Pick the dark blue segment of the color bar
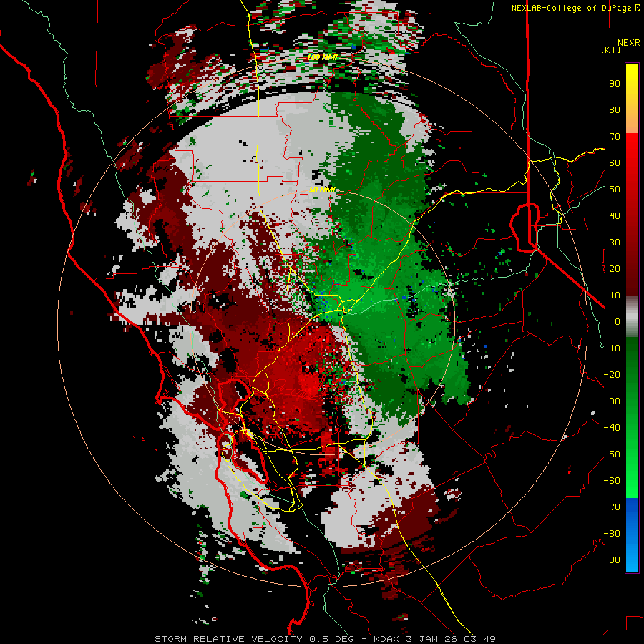Screen dimensions: 644x644 tap(632, 510)
